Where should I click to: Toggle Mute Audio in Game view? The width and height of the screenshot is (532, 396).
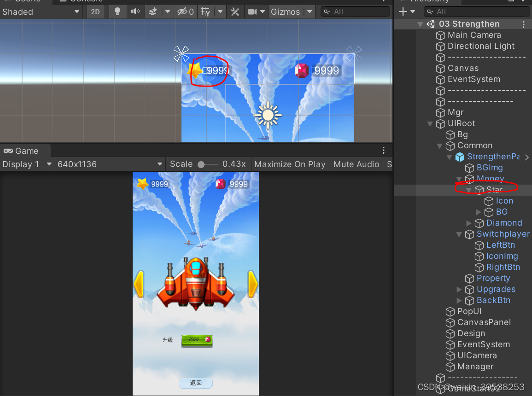[356, 164]
